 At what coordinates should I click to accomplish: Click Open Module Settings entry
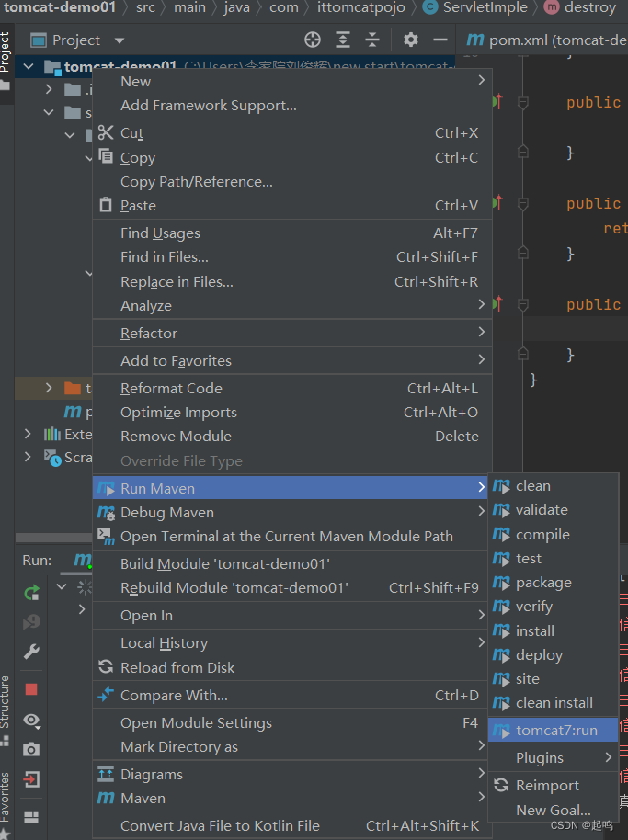coord(291,722)
